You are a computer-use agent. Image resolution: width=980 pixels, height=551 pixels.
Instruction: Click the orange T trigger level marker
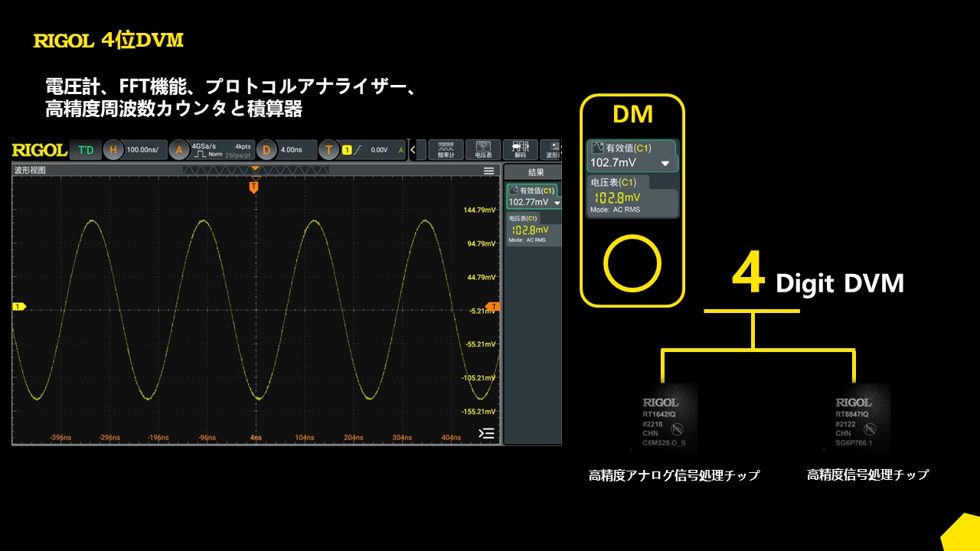tap(494, 307)
